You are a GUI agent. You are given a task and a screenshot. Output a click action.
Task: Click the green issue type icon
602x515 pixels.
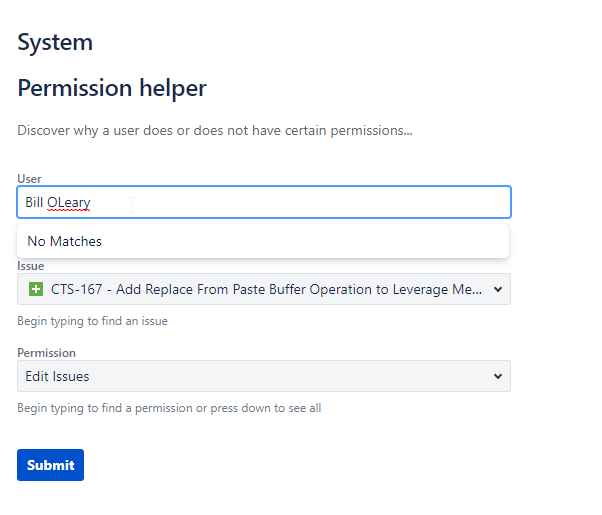coord(36,289)
